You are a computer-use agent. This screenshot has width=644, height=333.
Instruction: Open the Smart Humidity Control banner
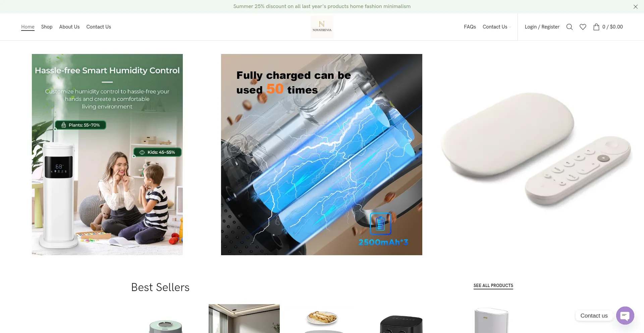tap(107, 155)
